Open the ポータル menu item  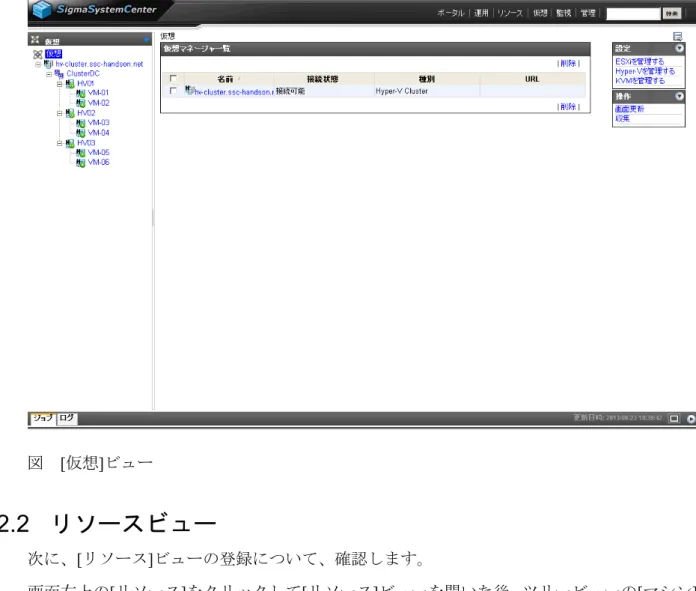451,13
